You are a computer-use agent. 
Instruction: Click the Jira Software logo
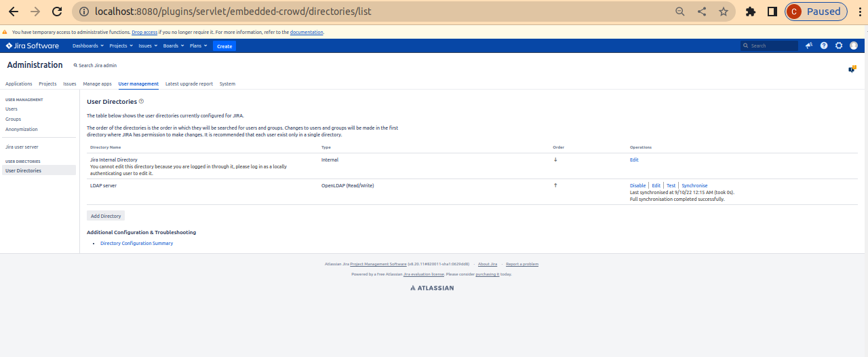point(32,46)
